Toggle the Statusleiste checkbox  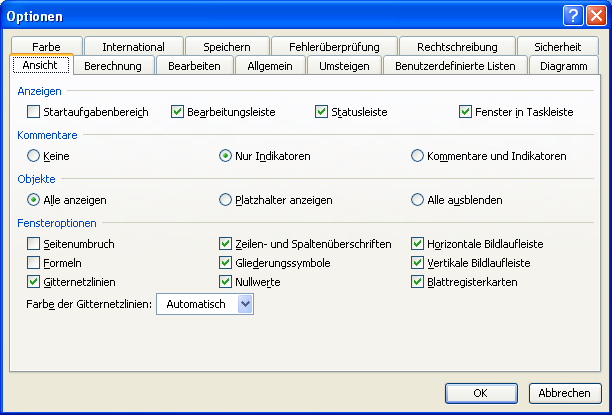coord(322,112)
